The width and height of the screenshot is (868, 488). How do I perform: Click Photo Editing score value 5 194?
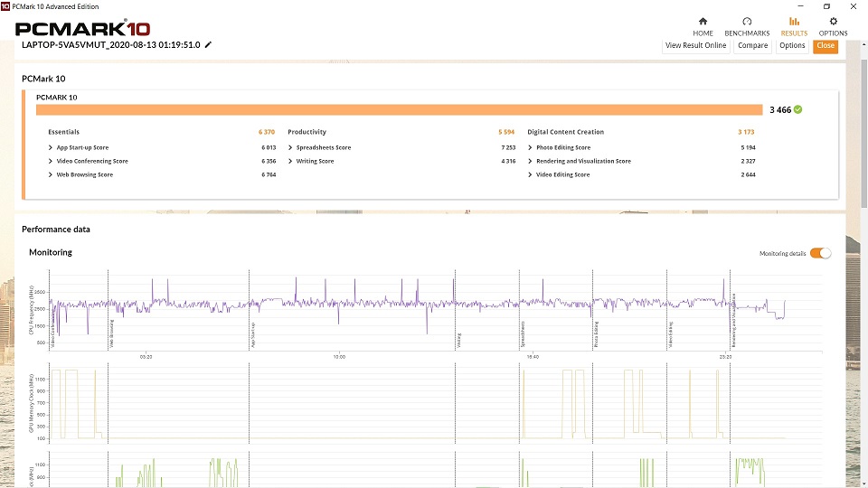click(x=748, y=147)
